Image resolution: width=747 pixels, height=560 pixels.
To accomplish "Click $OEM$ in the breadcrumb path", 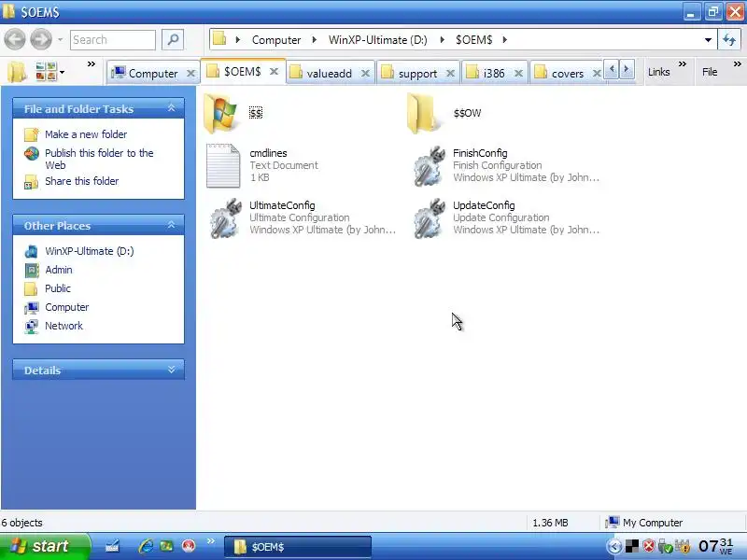I will (x=473, y=40).
